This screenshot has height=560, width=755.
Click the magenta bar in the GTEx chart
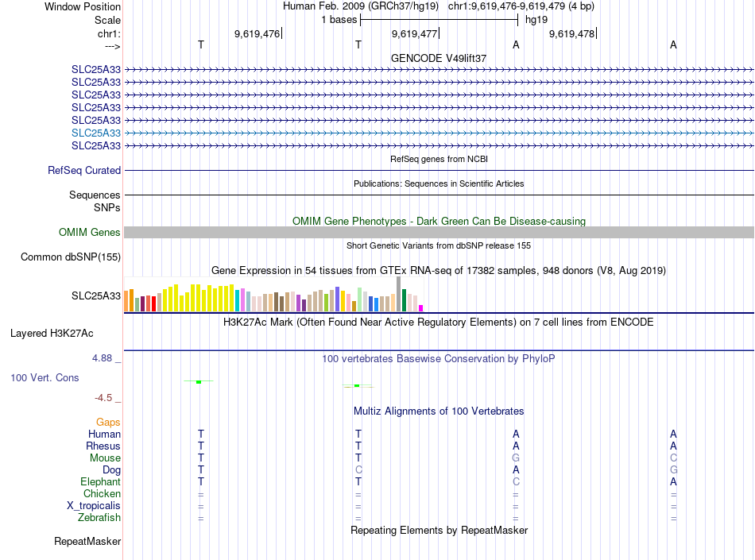(421, 308)
